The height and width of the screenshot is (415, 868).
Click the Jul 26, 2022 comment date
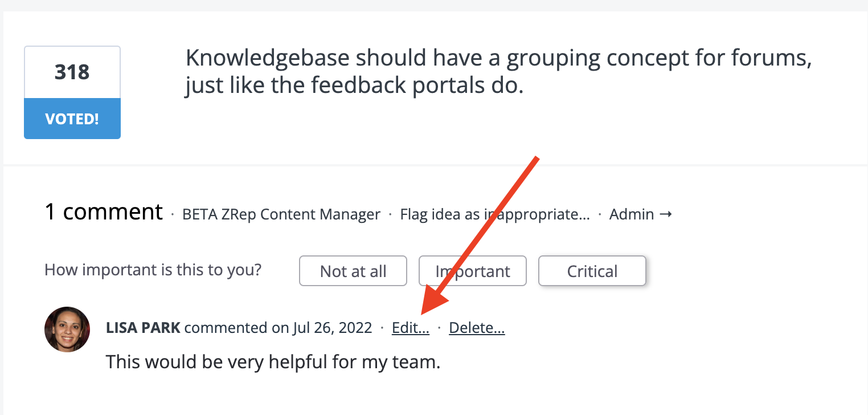click(333, 328)
